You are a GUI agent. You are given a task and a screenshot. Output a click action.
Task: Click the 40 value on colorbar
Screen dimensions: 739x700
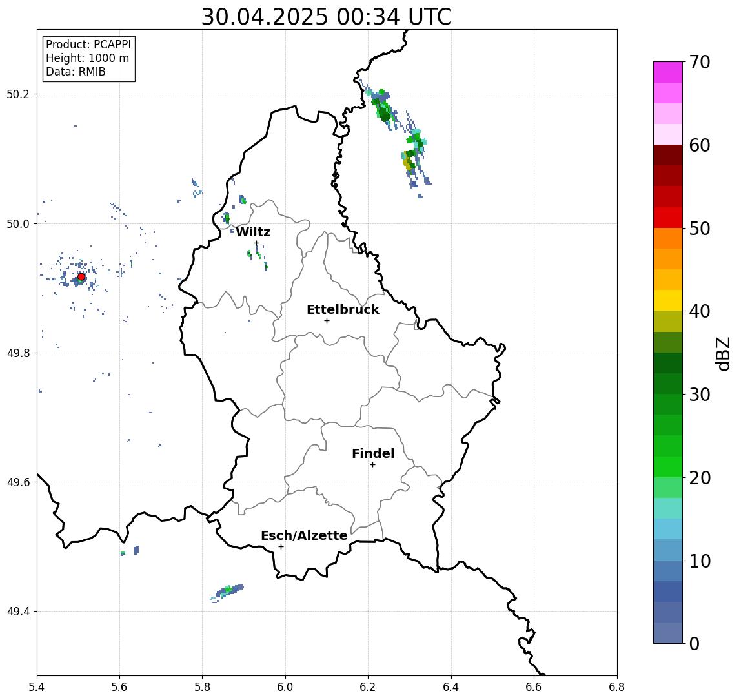[699, 311]
